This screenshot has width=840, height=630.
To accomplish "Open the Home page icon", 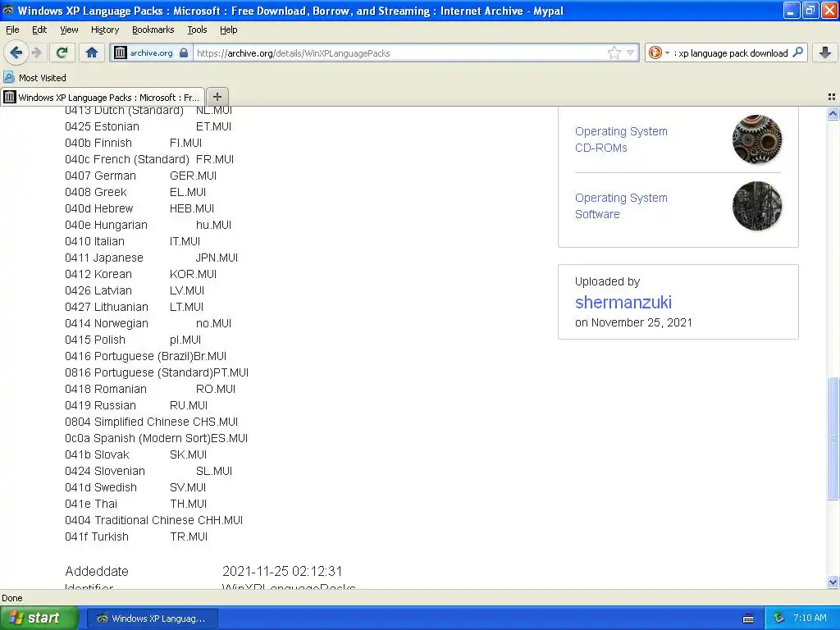I will pyautogui.click(x=92, y=52).
